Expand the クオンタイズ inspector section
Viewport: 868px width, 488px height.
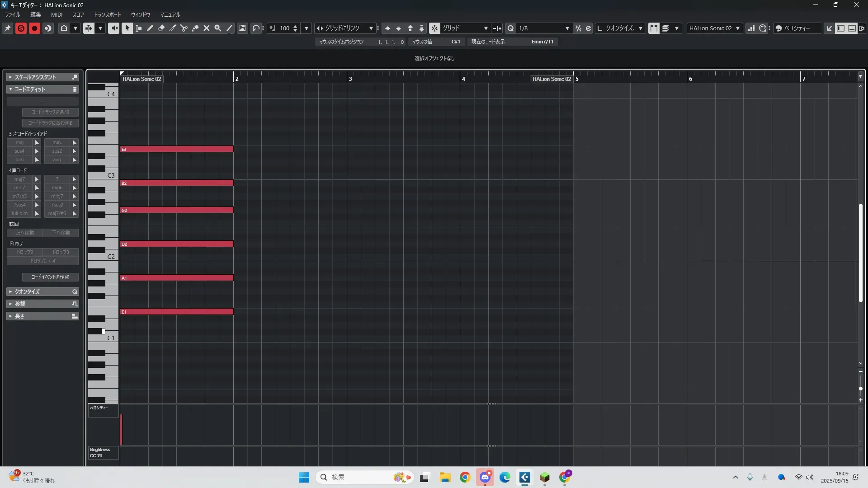[x=27, y=291]
